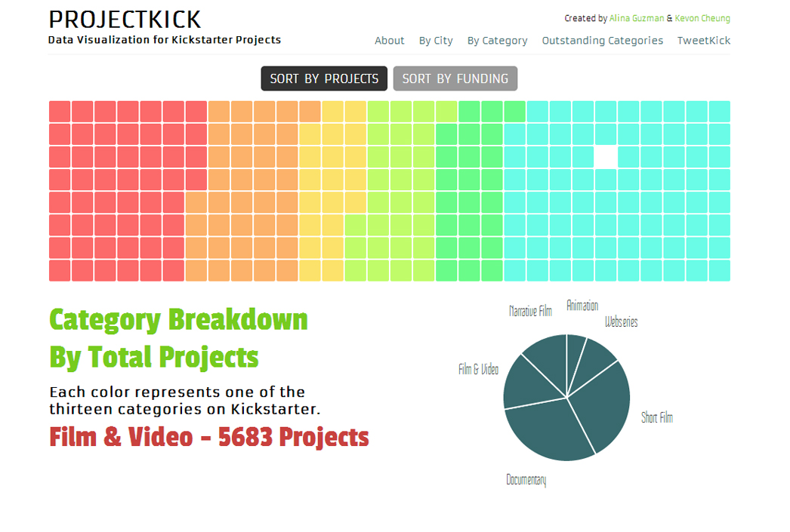The width and height of the screenshot is (790, 532).
Task: Click the "By Total Projects" heading
Action: tap(153, 358)
